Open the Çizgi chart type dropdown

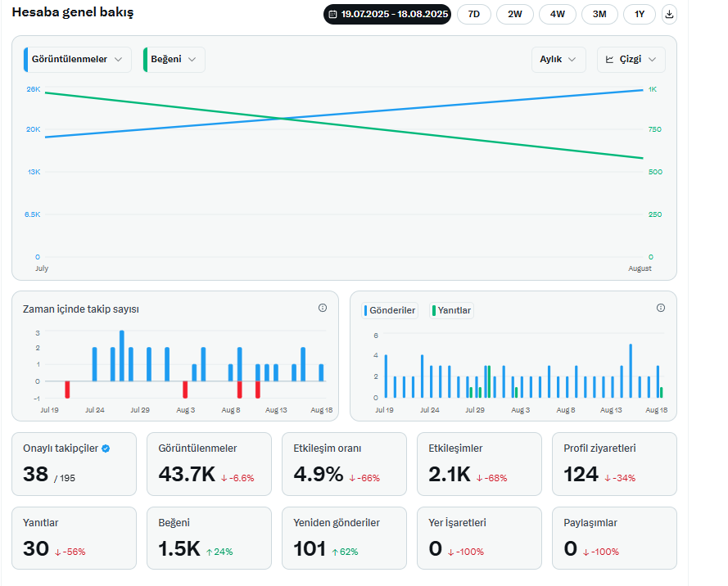(x=631, y=60)
